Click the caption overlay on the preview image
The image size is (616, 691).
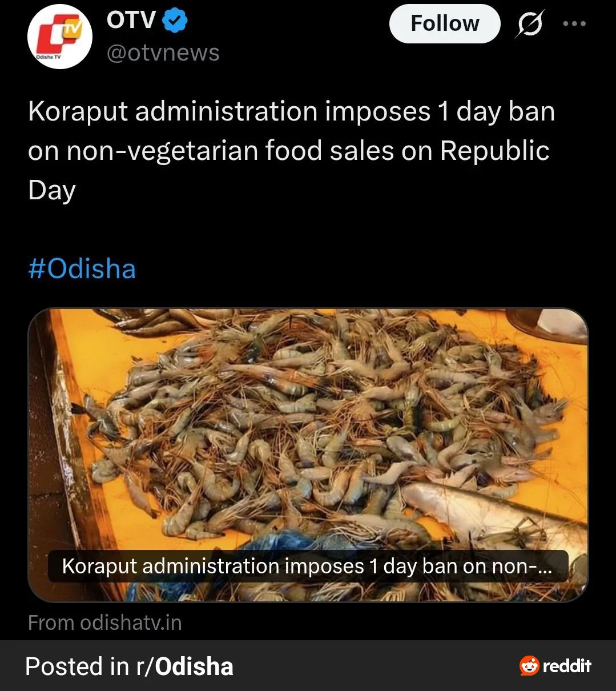(308, 566)
